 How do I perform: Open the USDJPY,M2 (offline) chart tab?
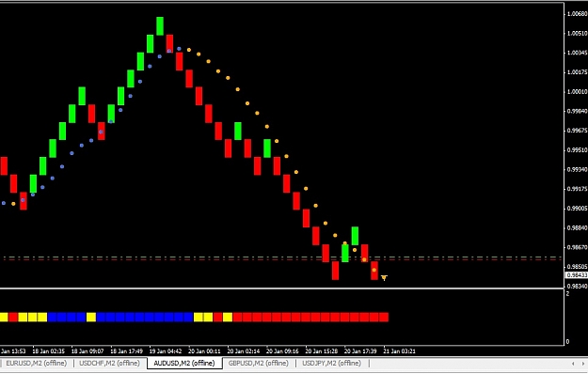[x=331, y=363]
